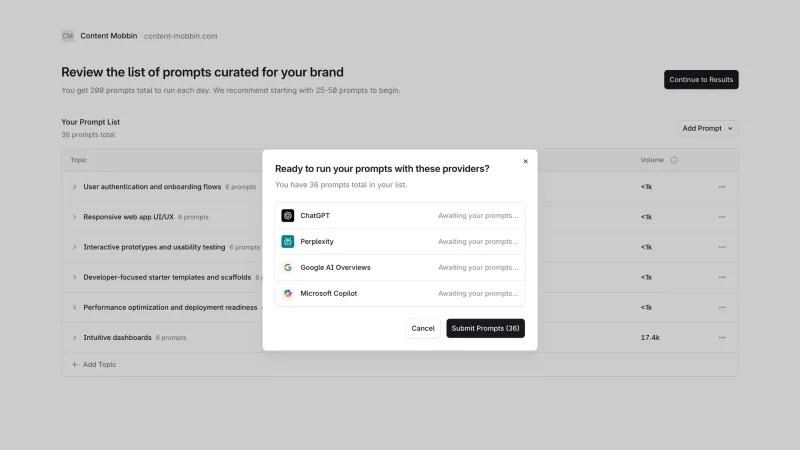This screenshot has width=800, height=450.
Task: Click the Intuitive dashboards topic title
Action: click(117, 337)
